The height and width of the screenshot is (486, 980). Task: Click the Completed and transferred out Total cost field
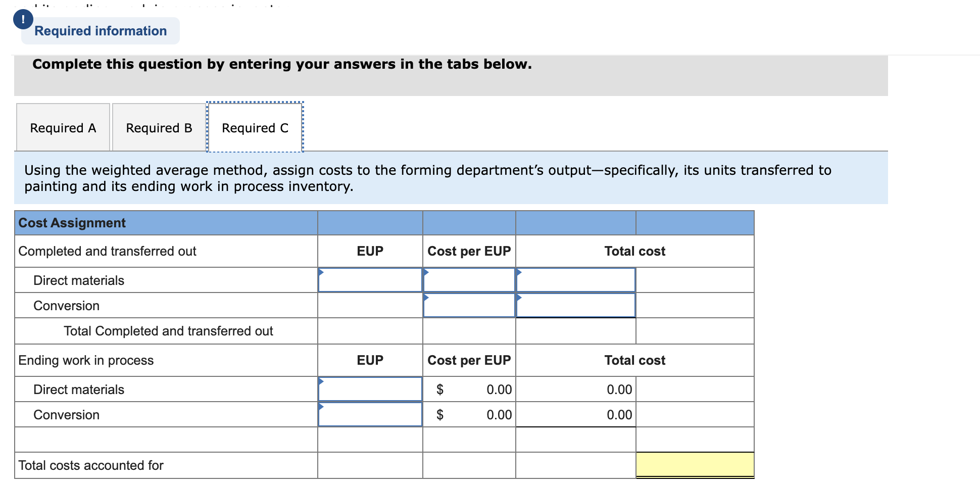[x=576, y=281]
